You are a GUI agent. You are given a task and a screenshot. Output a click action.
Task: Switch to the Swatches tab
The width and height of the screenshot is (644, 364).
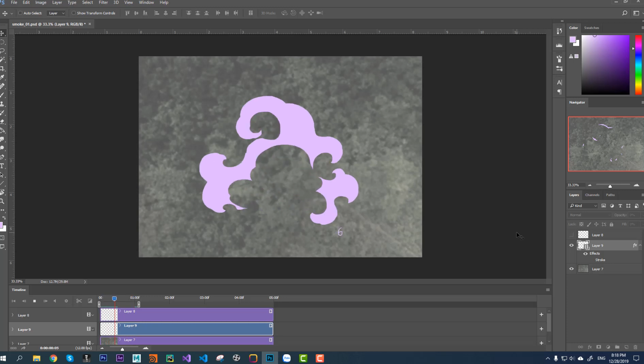point(591,28)
